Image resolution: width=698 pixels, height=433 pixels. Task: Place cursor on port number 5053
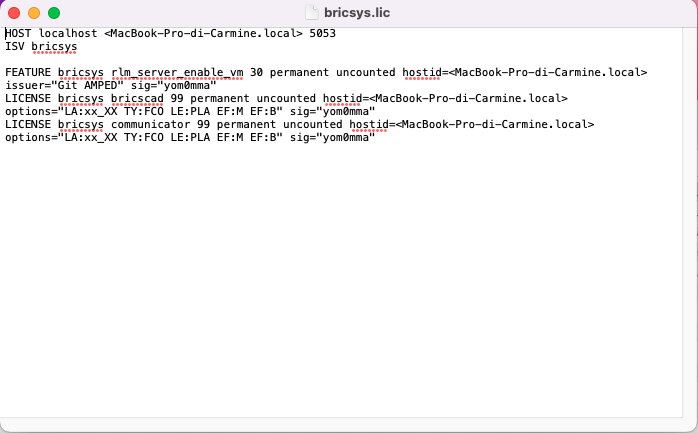323,33
